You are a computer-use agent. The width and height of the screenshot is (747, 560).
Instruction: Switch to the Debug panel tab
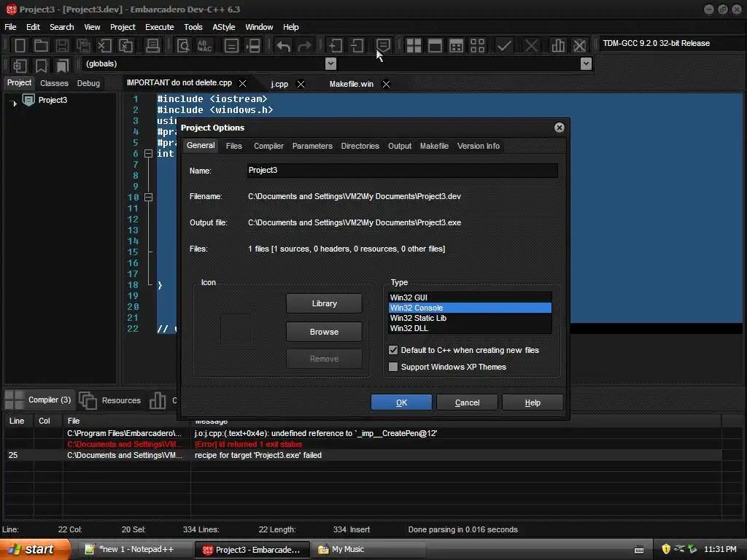point(88,83)
